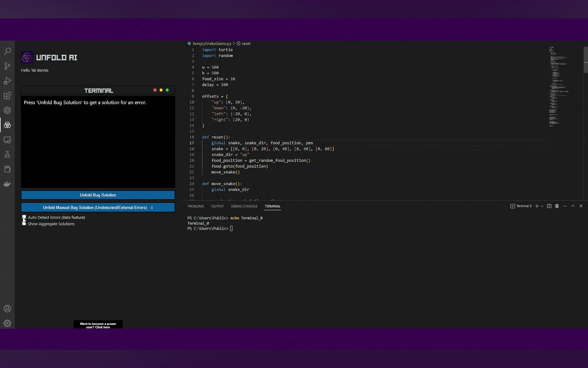The height and width of the screenshot is (368, 588).
Task: Kill terminal with the trash icon
Action: pos(557,206)
